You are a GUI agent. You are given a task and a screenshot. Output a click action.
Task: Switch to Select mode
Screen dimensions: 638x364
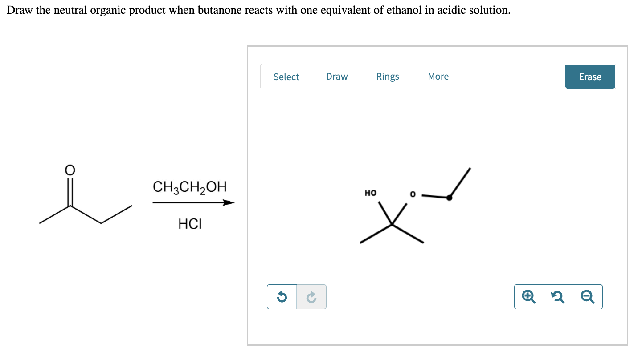click(x=286, y=77)
